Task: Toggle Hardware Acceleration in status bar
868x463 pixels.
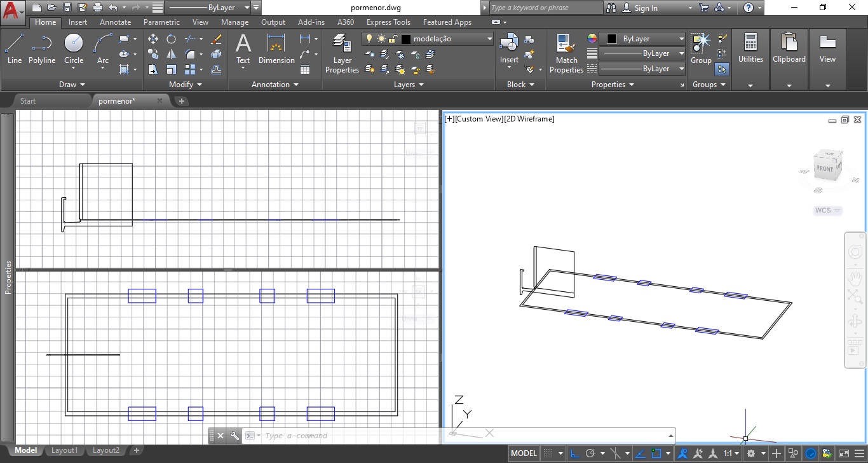Action: click(x=811, y=453)
